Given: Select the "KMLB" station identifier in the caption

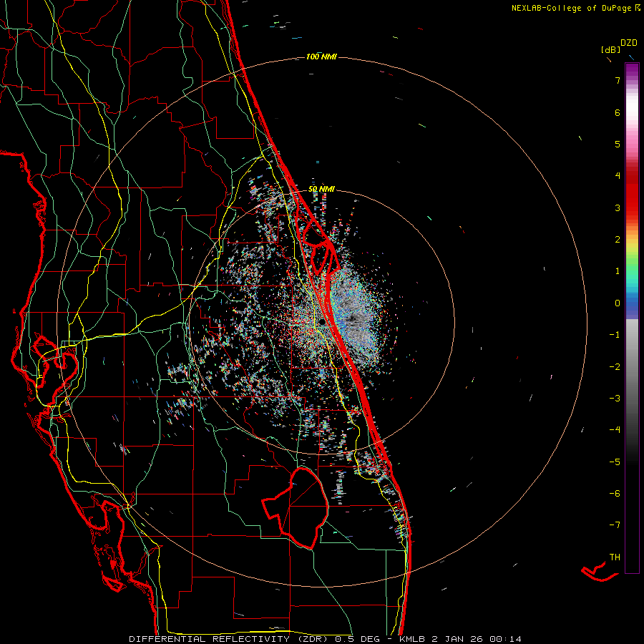Looking at the screenshot, I should 411,639.
